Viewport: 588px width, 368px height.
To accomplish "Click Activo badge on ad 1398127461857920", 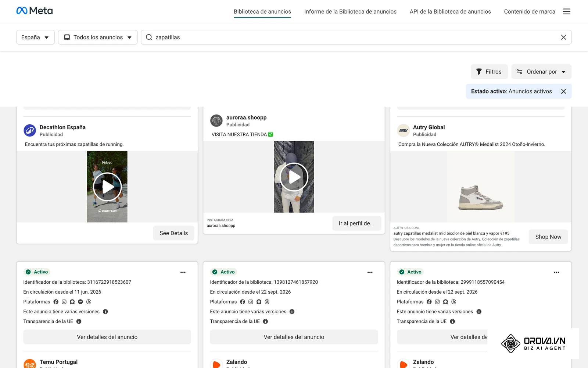I will (x=223, y=272).
